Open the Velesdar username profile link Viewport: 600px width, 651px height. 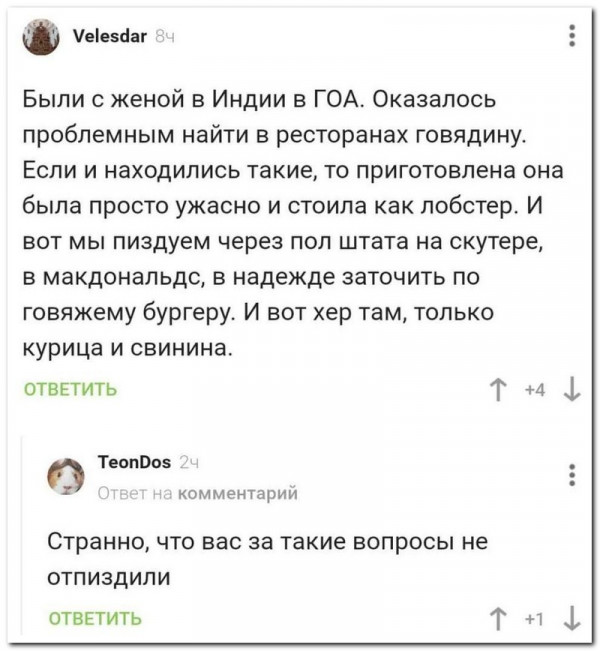click(x=111, y=37)
